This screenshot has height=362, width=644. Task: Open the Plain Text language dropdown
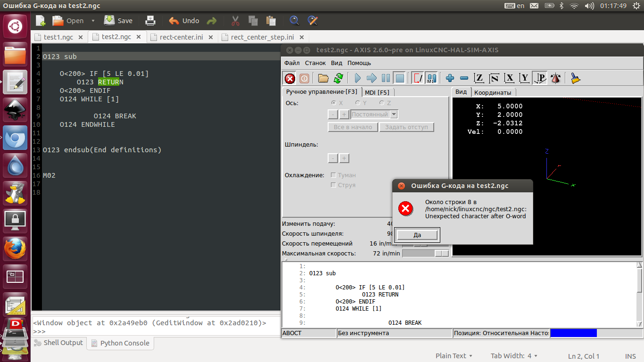(x=454, y=356)
